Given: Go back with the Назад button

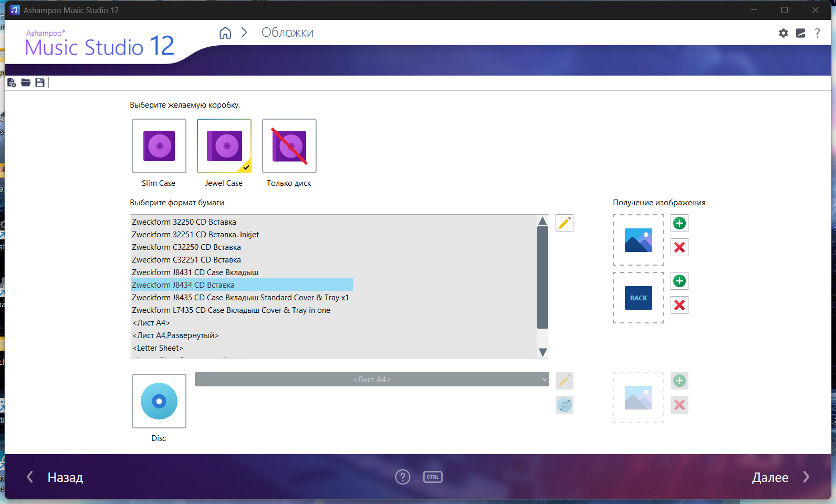Looking at the screenshot, I should [x=55, y=477].
